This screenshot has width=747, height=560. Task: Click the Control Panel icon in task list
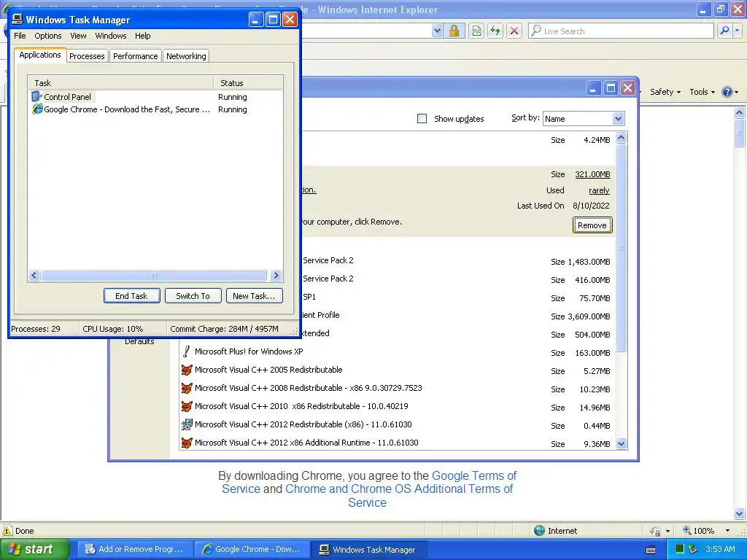pos(36,97)
